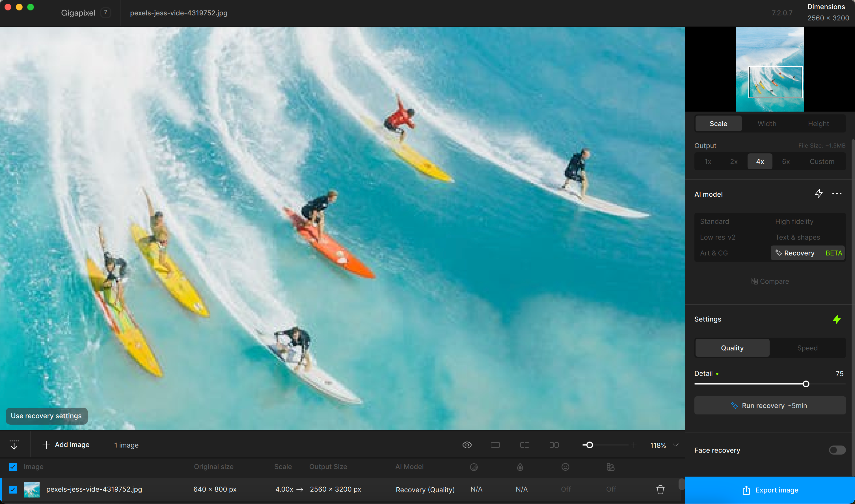Click the version 7.2.0.7 text
Image resolution: width=855 pixels, height=504 pixels.
click(781, 13)
